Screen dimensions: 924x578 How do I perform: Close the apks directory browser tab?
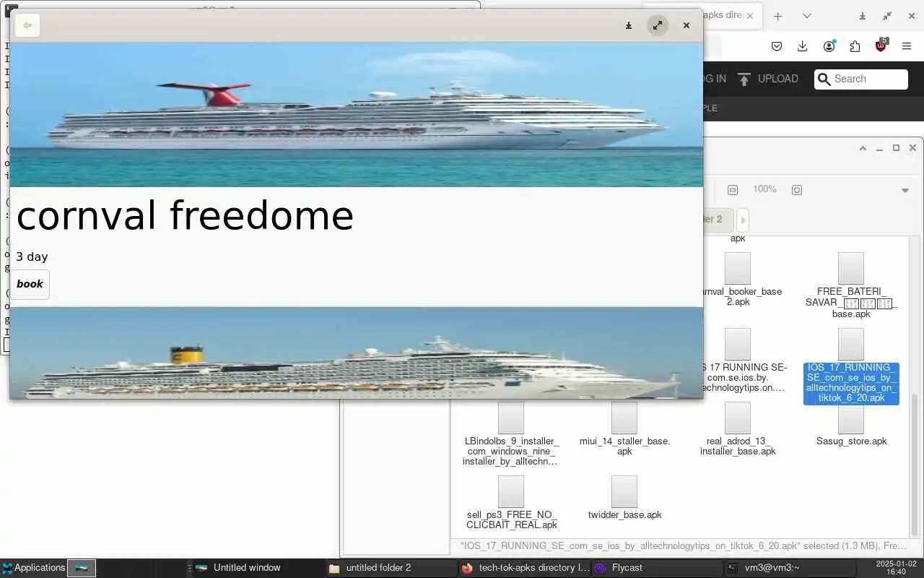(x=750, y=15)
